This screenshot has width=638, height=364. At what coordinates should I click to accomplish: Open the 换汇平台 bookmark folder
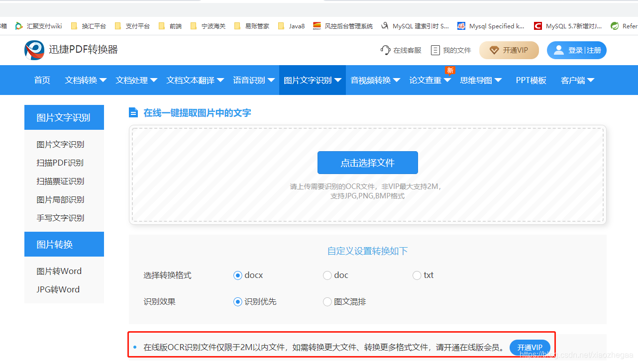point(89,26)
